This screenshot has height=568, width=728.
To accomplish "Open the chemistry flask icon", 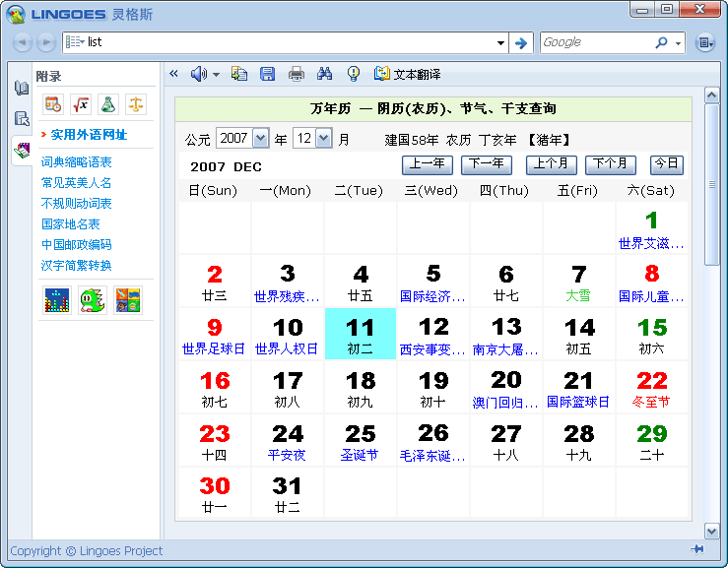I will [108, 104].
